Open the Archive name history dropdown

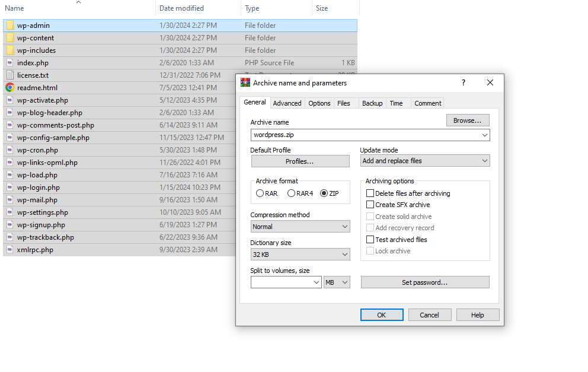tap(485, 135)
